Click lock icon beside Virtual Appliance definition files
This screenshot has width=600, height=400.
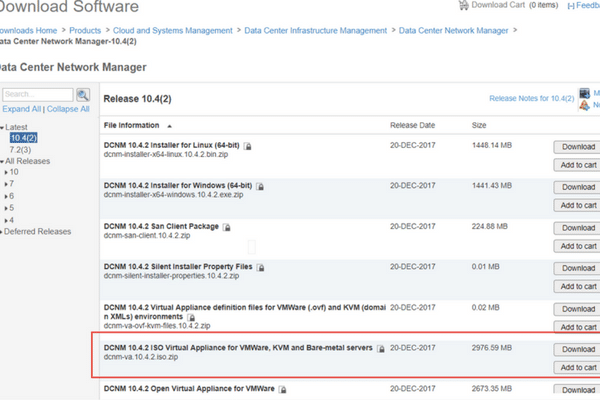coord(191,317)
